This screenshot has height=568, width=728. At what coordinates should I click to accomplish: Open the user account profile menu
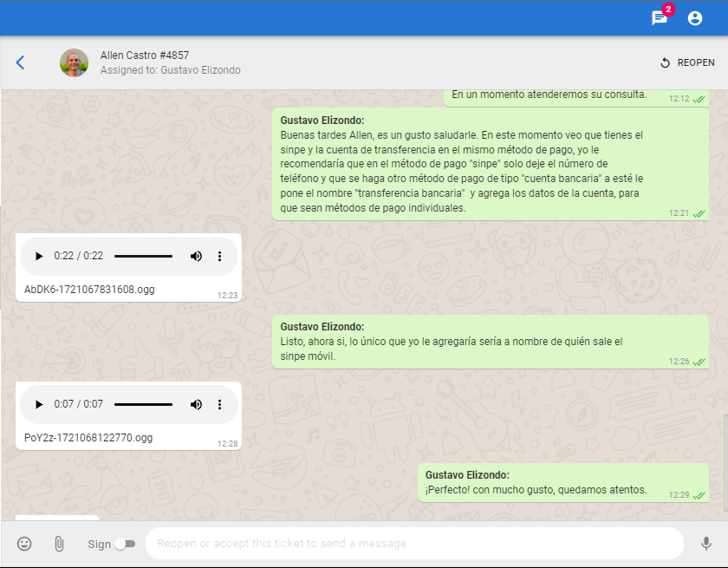(695, 18)
